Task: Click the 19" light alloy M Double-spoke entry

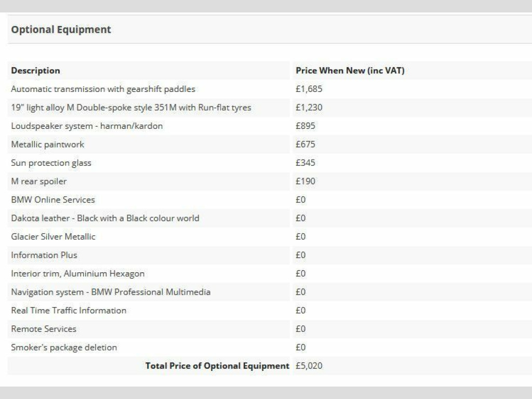Action: pos(131,108)
